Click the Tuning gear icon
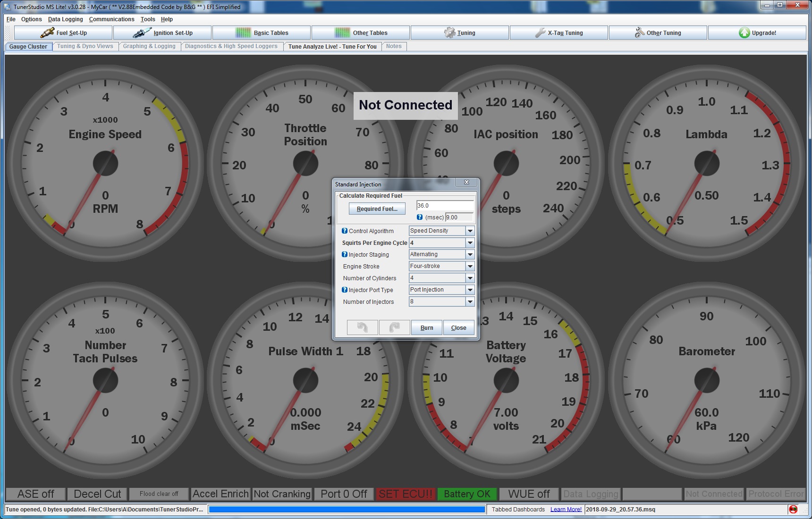The height and width of the screenshot is (519, 812). click(449, 33)
